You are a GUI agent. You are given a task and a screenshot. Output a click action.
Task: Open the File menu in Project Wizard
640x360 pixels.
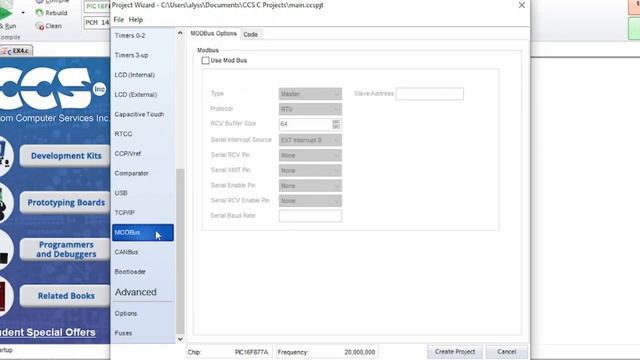pyautogui.click(x=118, y=20)
